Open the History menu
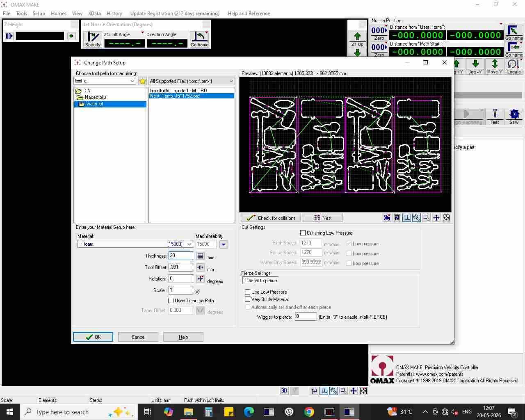 [114, 14]
